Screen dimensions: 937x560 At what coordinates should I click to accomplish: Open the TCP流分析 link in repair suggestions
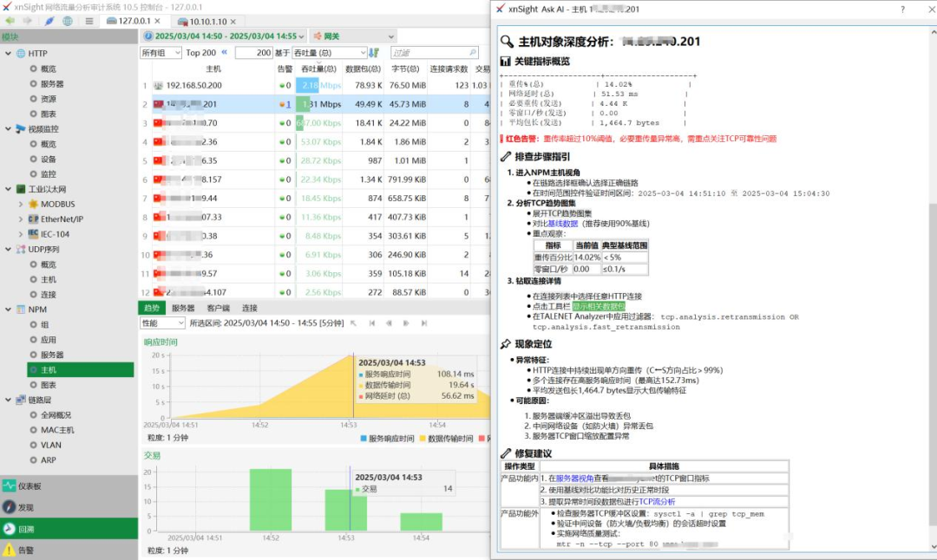point(659,500)
